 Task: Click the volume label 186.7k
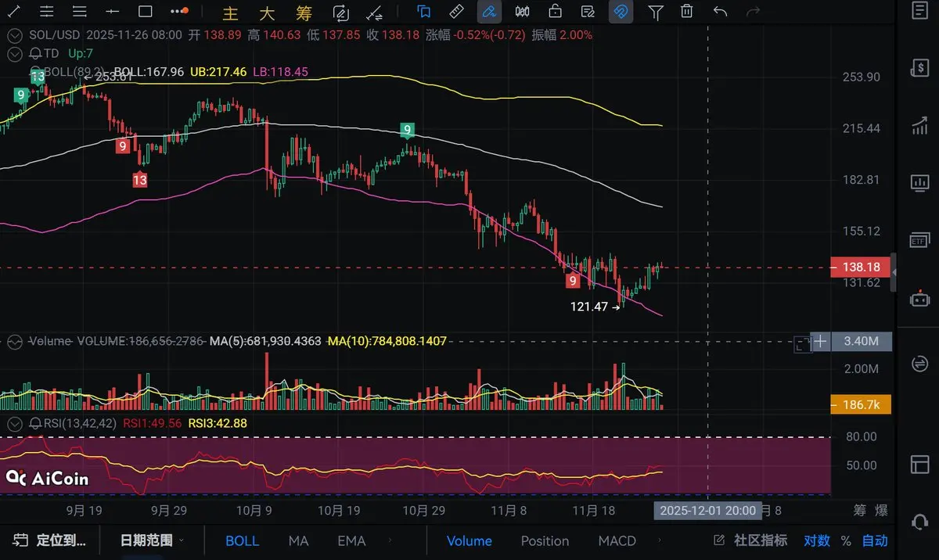[x=861, y=404]
